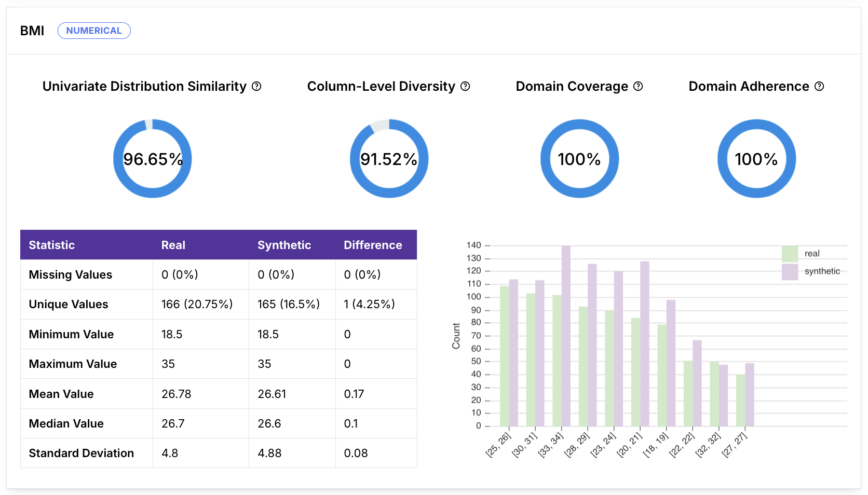Image resolution: width=868 pixels, height=495 pixels.
Task: Click help icon beside Univariate Distribution Similarity
Action: pyautogui.click(x=256, y=86)
